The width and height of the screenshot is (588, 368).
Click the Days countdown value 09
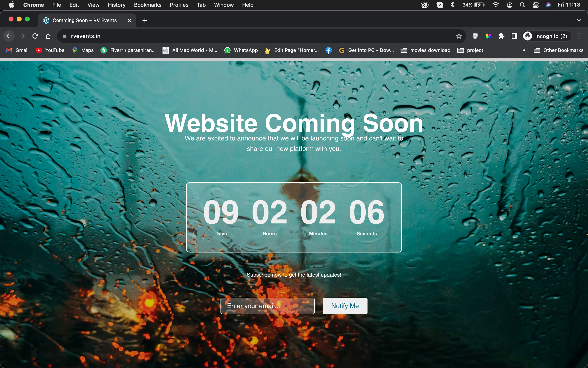pos(221,212)
